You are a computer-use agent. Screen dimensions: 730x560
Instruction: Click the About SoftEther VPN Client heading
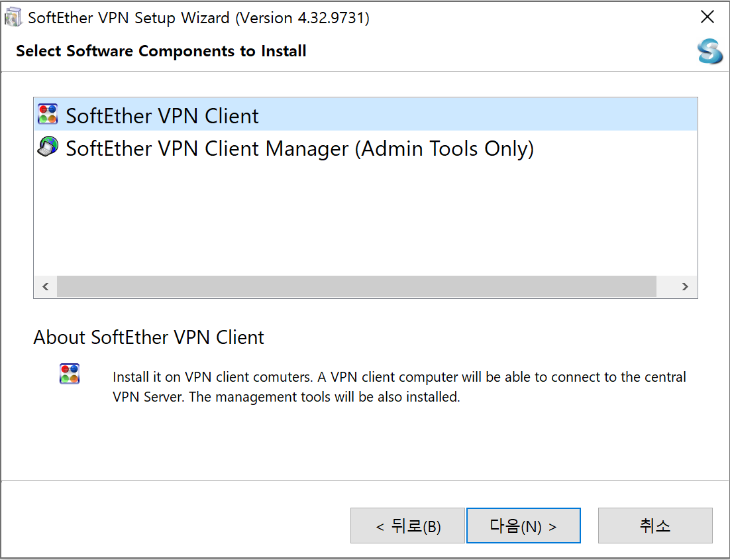(x=148, y=337)
